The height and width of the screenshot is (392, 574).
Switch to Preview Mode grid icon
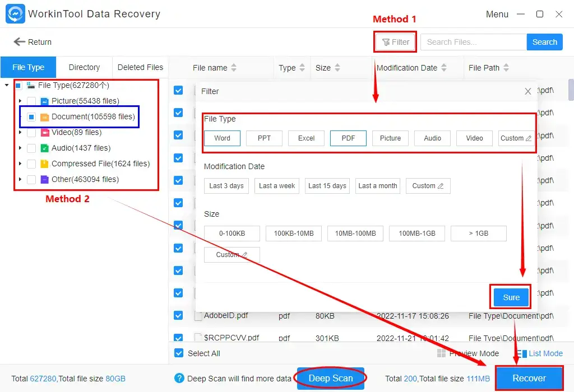442,353
